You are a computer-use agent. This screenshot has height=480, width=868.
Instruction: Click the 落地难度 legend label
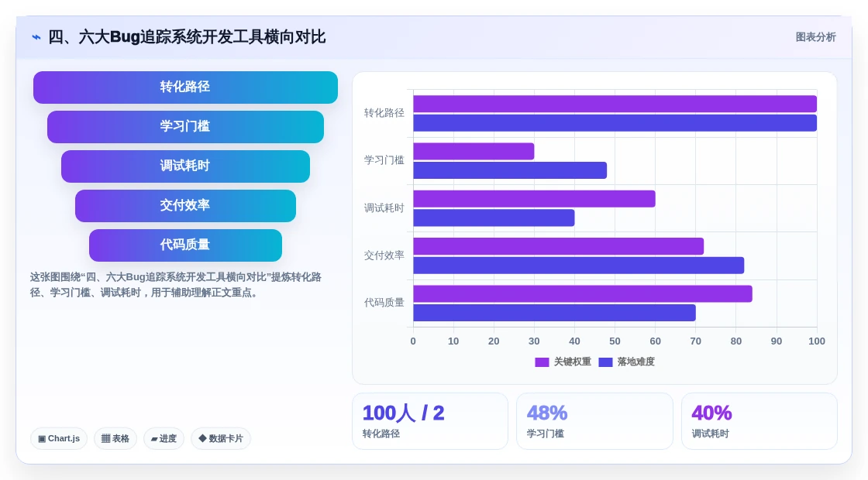click(636, 362)
